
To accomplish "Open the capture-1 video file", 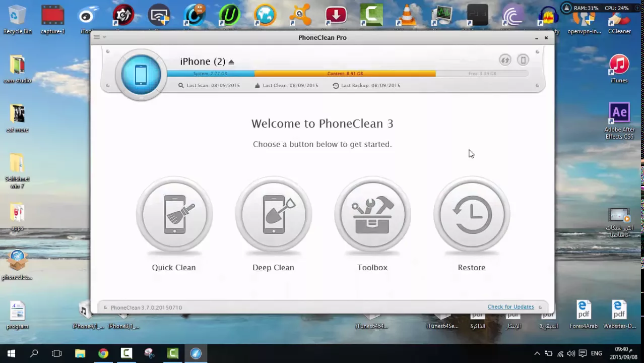I will (x=52, y=20).
